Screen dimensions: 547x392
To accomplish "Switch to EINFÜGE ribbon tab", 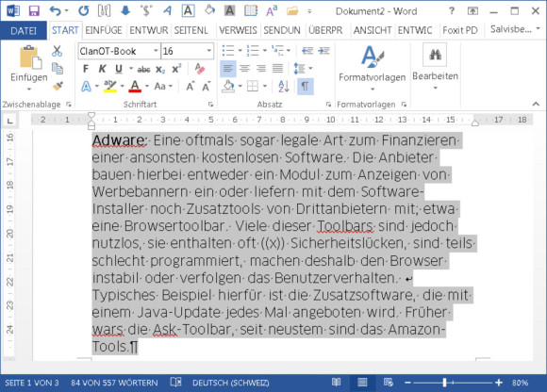I will pyautogui.click(x=104, y=31).
